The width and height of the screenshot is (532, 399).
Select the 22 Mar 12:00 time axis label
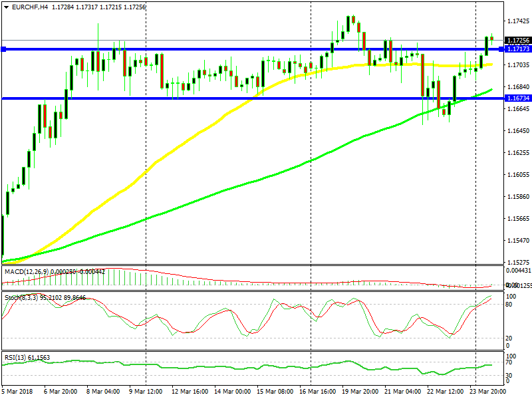point(445,392)
